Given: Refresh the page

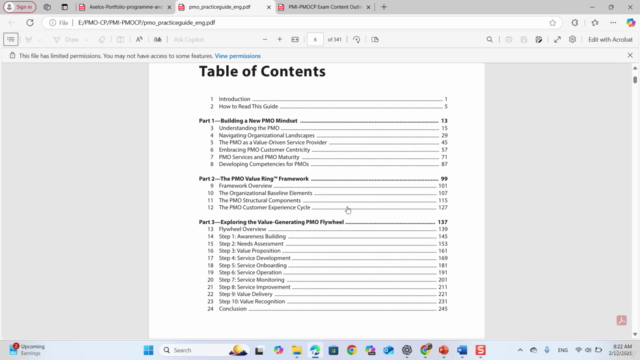Looking at the screenshot, I should coord(30,23).
